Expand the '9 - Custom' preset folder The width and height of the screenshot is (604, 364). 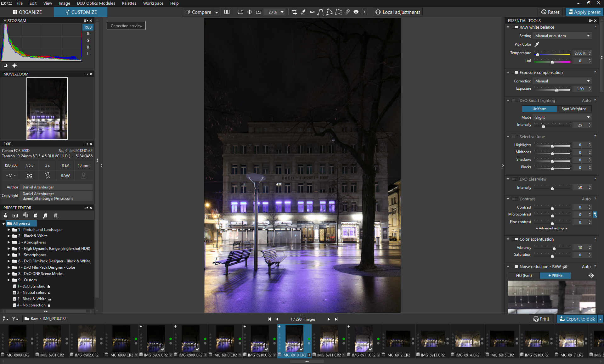9,280
